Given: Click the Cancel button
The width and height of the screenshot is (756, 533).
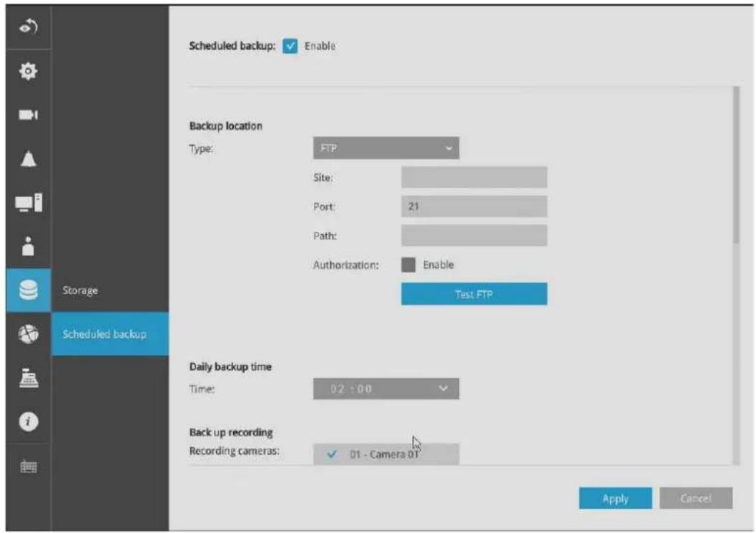Looking at the screenshot, I should pyautogui.click(x=696, y=498).
